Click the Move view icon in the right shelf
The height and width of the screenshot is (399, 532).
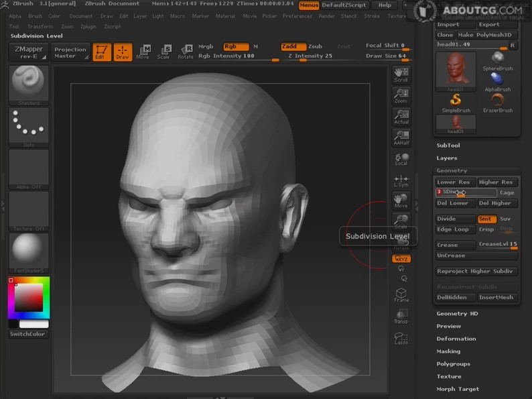pyautogui.click(x=401, y=201)
